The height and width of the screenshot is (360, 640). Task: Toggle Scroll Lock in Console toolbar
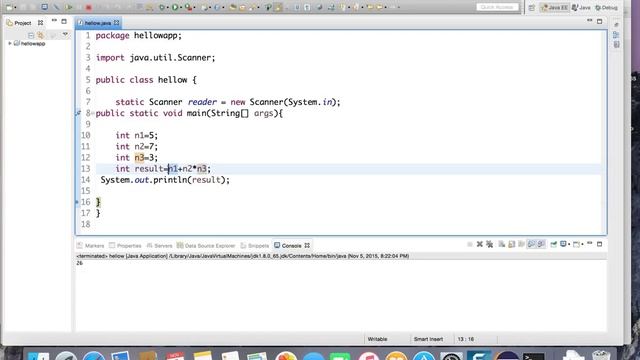tap(511, 244)
